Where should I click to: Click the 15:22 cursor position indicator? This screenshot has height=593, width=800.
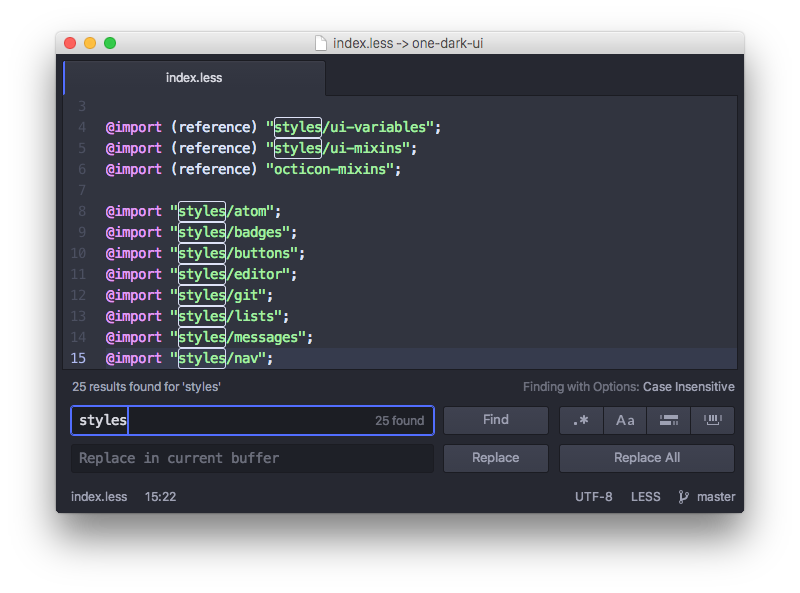[160, 496]
